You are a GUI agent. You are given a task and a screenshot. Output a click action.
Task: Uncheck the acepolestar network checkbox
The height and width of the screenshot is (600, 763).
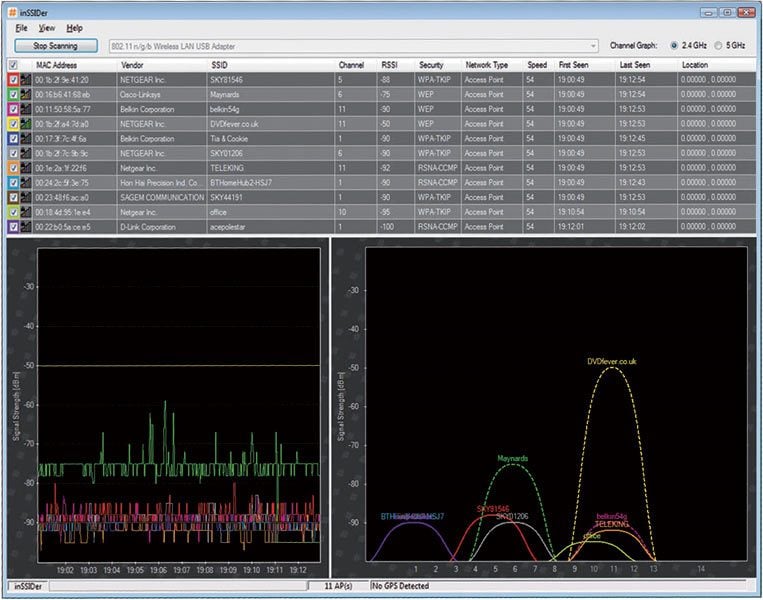coord(14,227)
